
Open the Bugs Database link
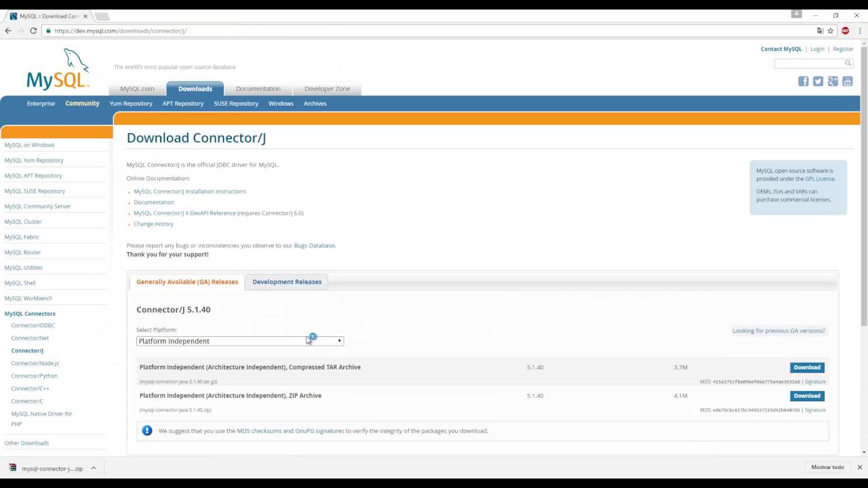tap(314, 245)
